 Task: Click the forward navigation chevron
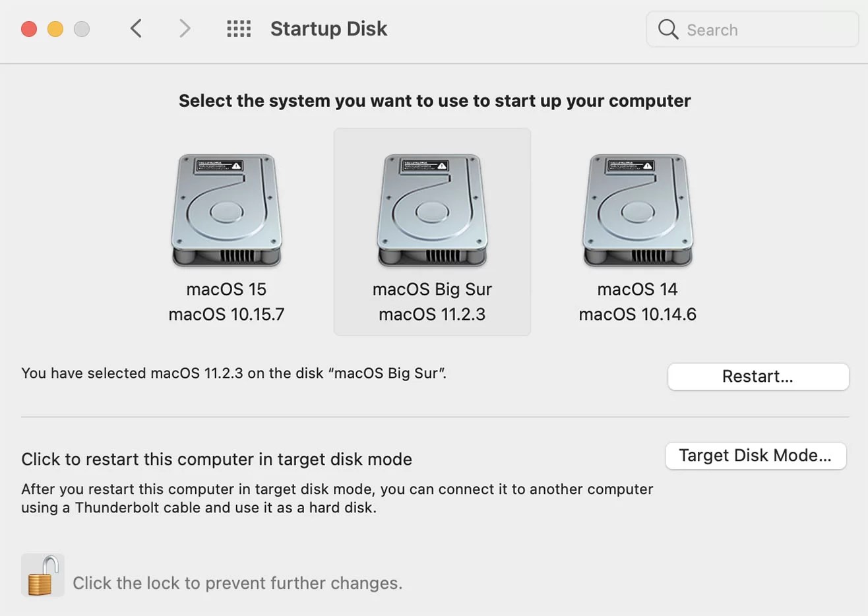(184, 29)
